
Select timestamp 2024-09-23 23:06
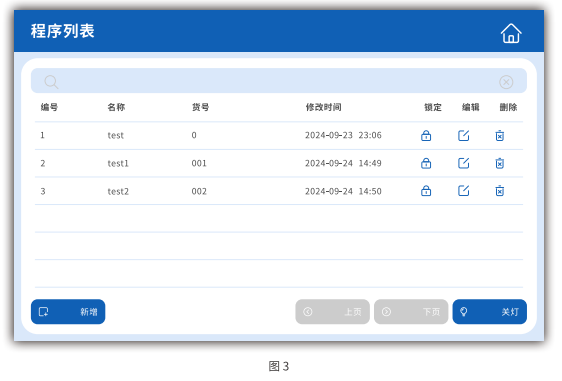click(x=343, y=135)
